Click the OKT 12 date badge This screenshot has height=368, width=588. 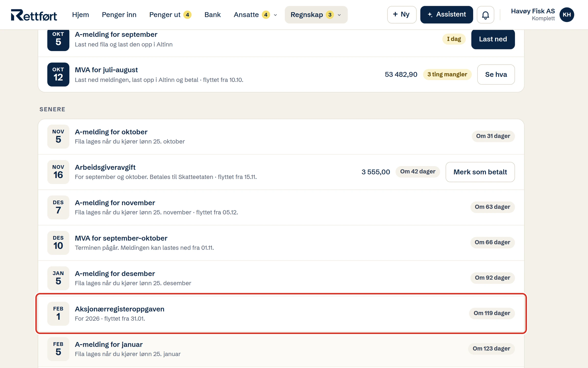point(58,75)
